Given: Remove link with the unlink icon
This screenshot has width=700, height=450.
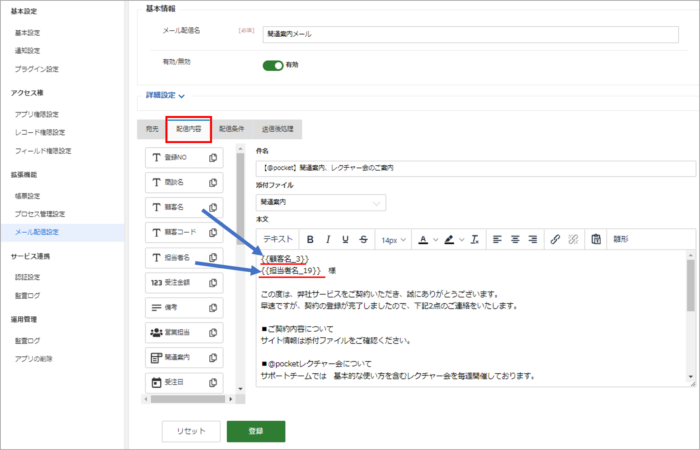Looking at the screenshot, I should pyautogui.click(x=573, y=240).
